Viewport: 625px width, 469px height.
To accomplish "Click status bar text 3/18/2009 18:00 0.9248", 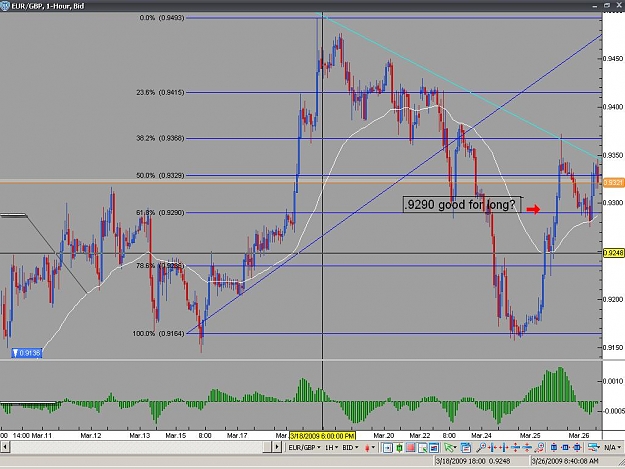I will point(473,461).
